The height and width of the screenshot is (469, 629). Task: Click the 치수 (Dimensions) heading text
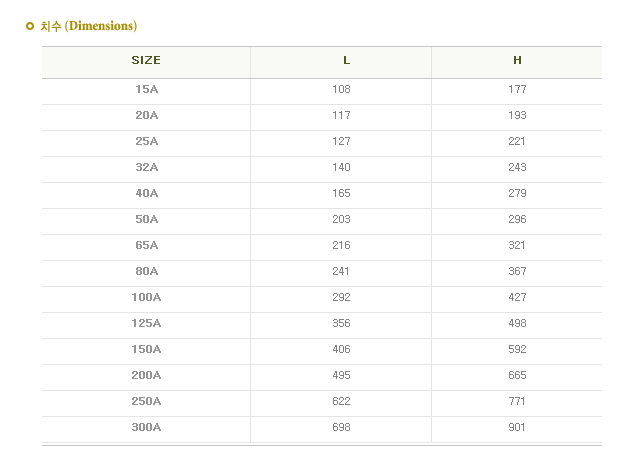pos(89,26)
